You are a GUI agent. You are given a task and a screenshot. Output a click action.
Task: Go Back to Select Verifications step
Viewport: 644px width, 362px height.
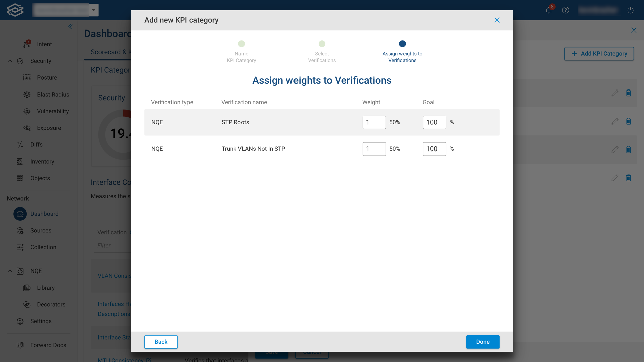click(161, 342)
